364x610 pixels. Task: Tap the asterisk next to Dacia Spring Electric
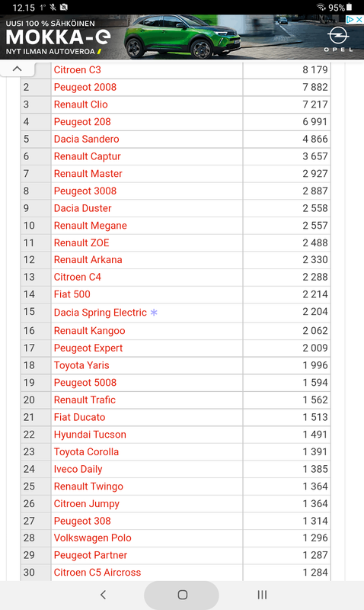[154, 312]
